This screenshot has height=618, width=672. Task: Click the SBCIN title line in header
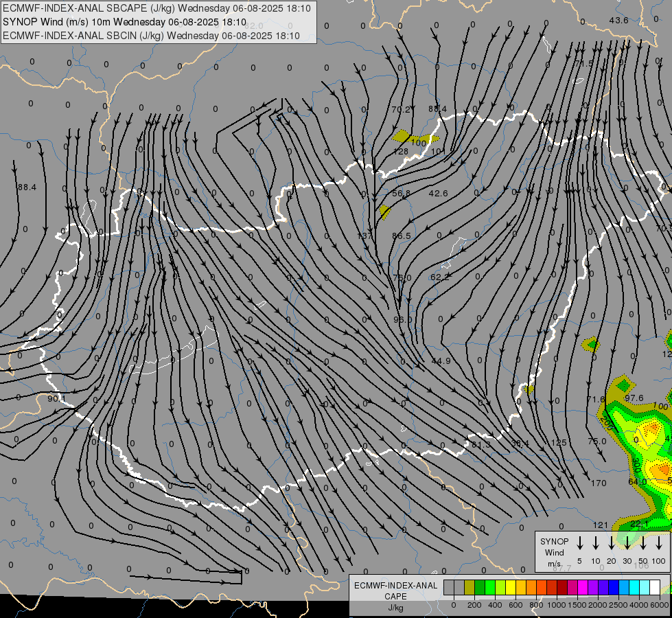[x=151, y=36]
